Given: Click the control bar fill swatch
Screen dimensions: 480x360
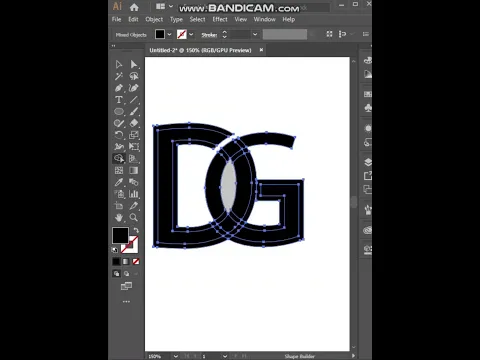Looking at the screenshot, I should coord(160,34).
